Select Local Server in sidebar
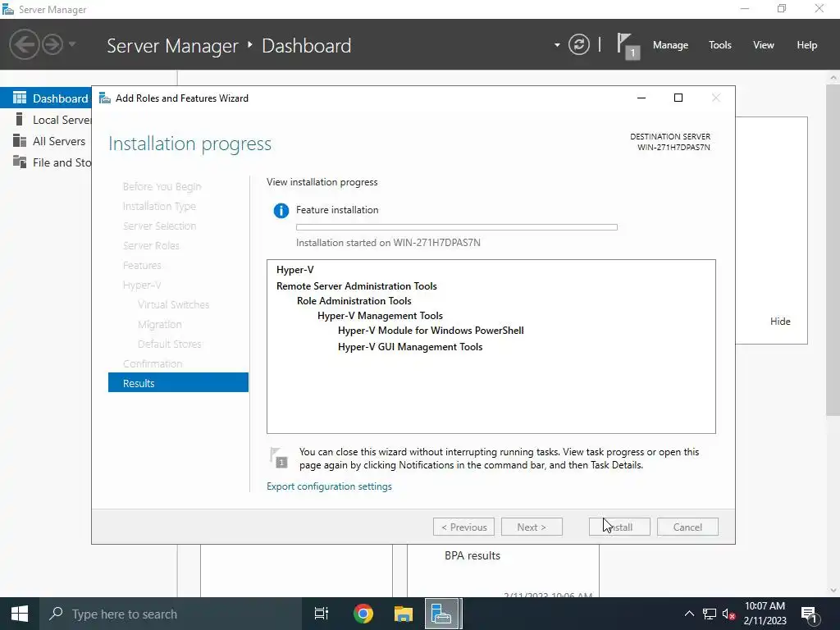Screen dimensions: 840x630 tap(46, 120)
